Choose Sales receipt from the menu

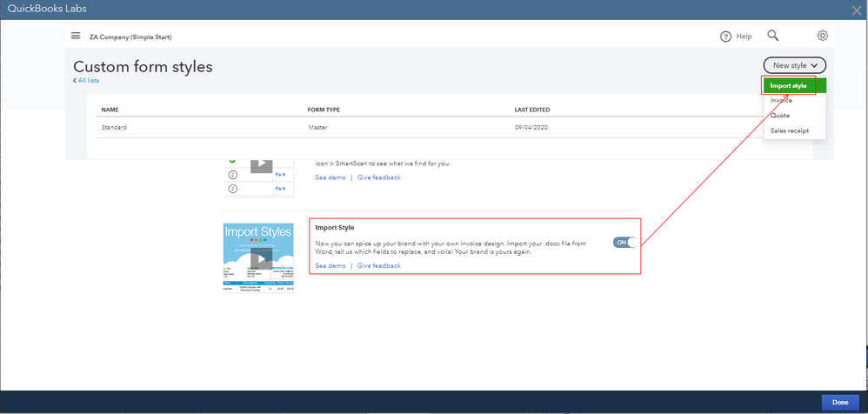790,130
